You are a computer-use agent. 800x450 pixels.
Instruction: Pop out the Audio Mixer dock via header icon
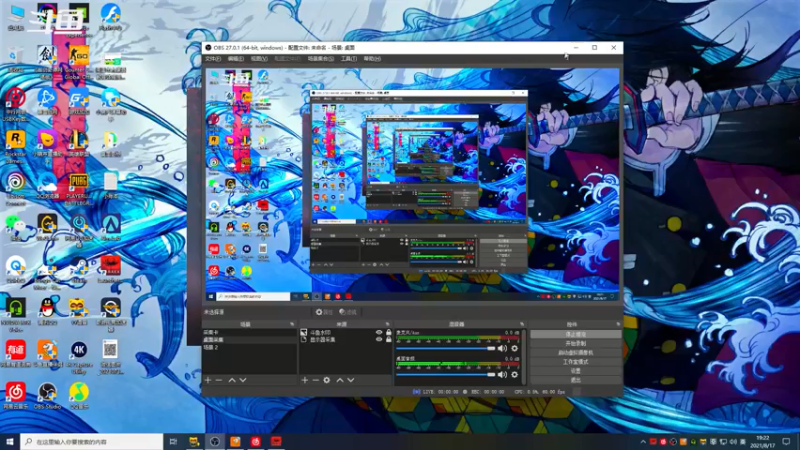(522, 324)
